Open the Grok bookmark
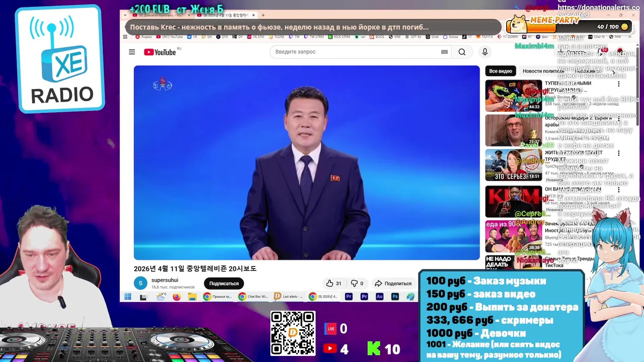This screenshot has height=362, width=644. click(432, 37)
